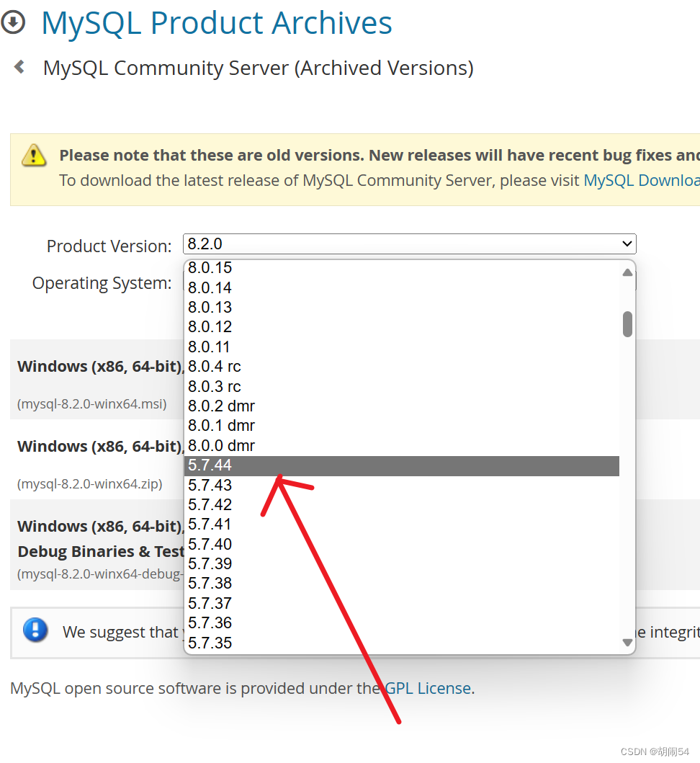The width and height of the screenshot is (700, 763).
Task: Click the scrollbar up arrow in the version list
Action: point(626,273)
